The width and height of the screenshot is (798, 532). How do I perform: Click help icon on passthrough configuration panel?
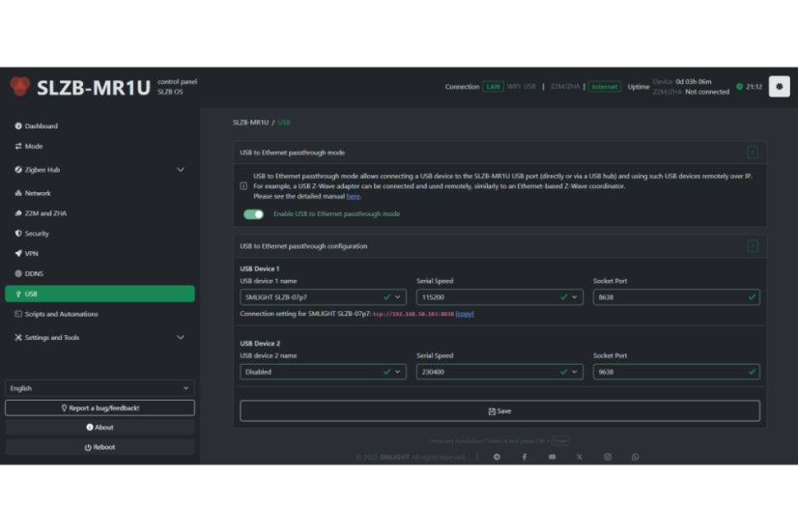pos(752,246)
